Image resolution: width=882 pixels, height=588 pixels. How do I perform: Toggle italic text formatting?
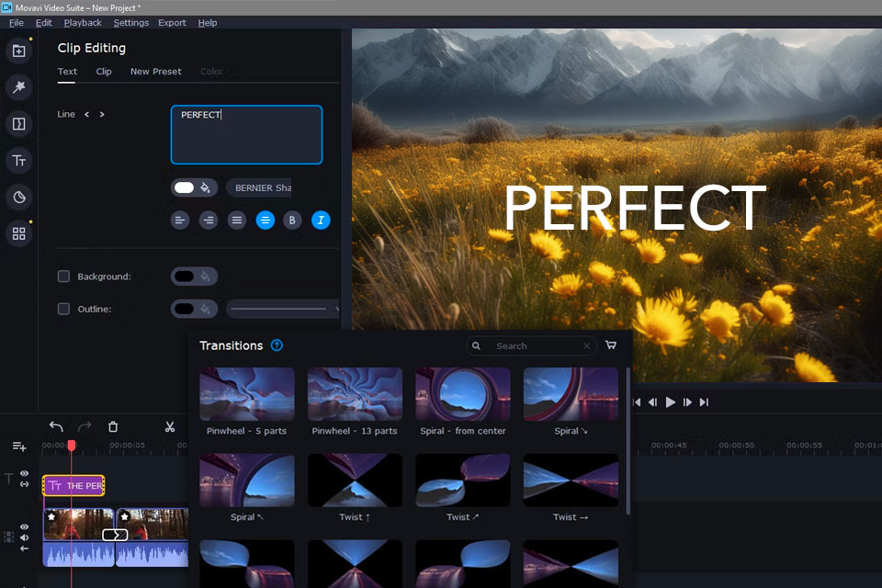coord(321,220)
